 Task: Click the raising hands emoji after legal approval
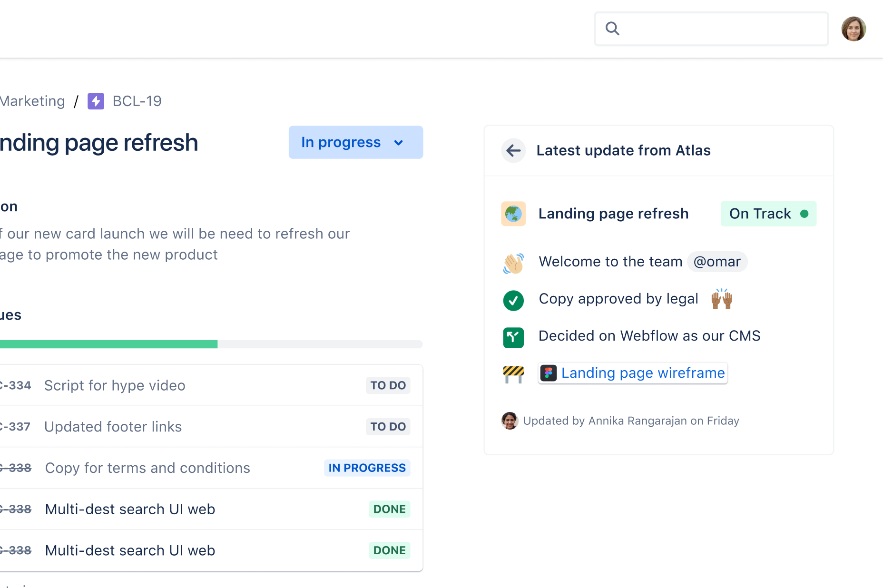click(x=722, y=299)
